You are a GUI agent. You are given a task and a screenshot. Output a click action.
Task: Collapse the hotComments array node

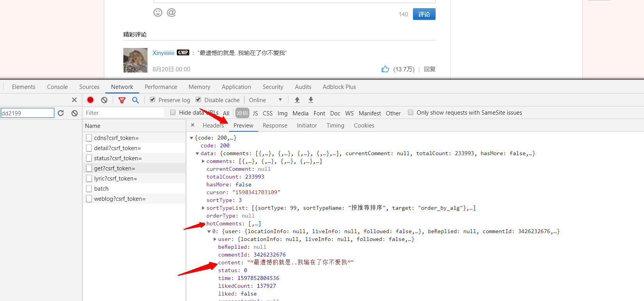point(203,223)
